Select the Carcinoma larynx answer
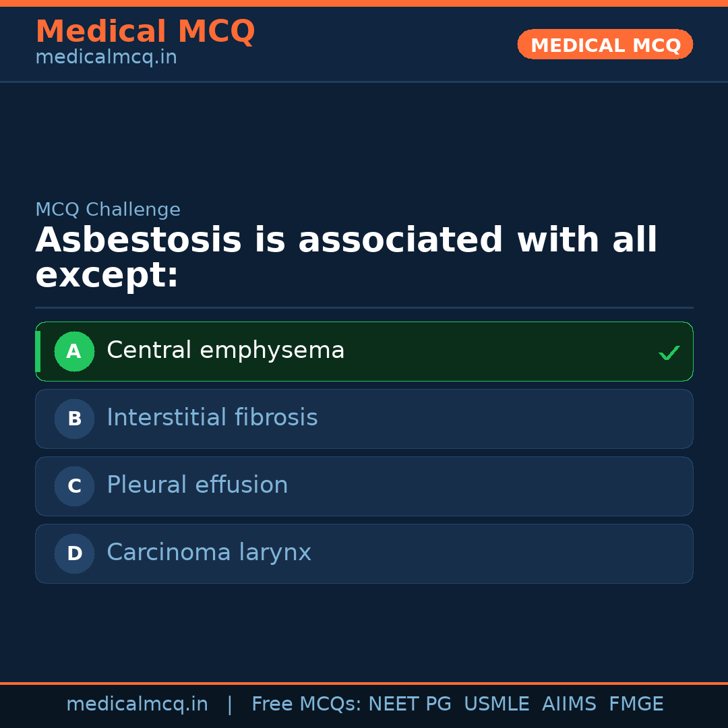This screenshot has height=728, width=728. coord(209,553)
